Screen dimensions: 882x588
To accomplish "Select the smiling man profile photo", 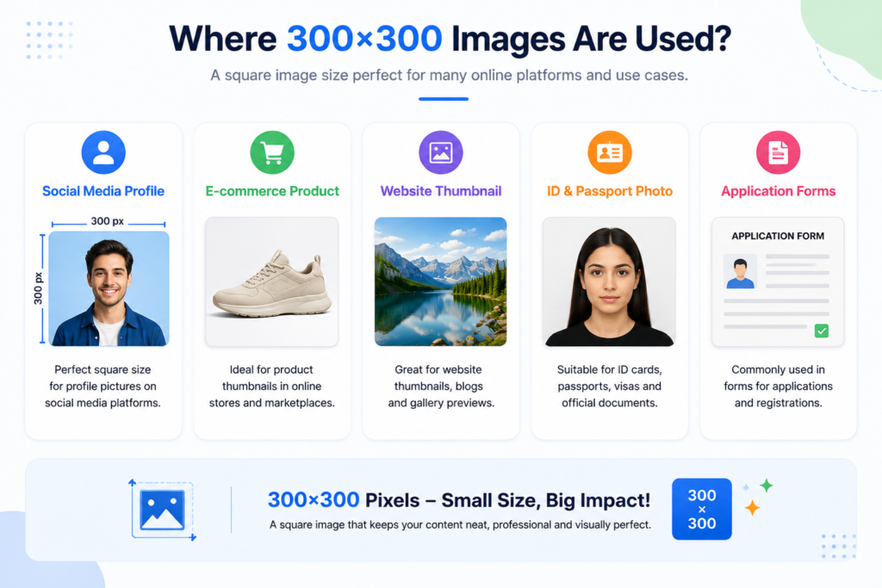I will [109, 288].
